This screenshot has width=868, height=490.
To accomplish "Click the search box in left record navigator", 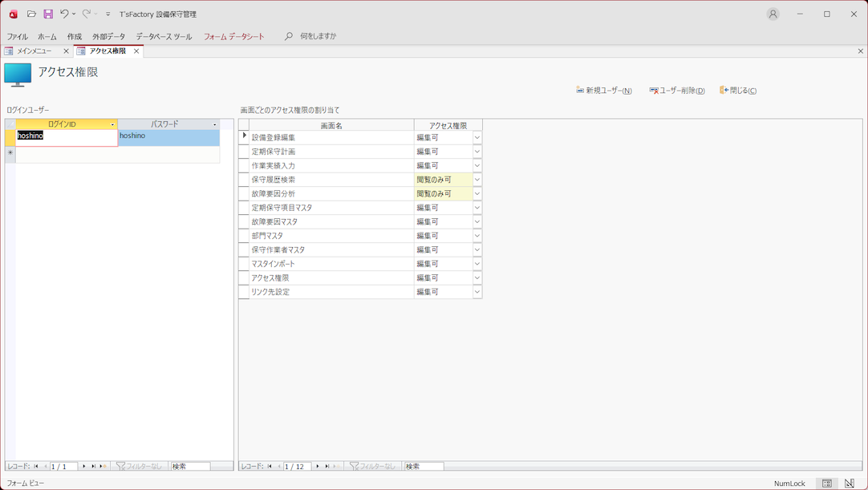I will click(190, 466).
